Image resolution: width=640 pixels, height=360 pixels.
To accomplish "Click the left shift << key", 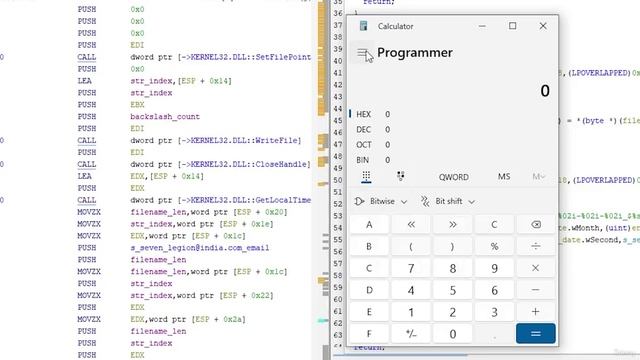I will (411, 224).
